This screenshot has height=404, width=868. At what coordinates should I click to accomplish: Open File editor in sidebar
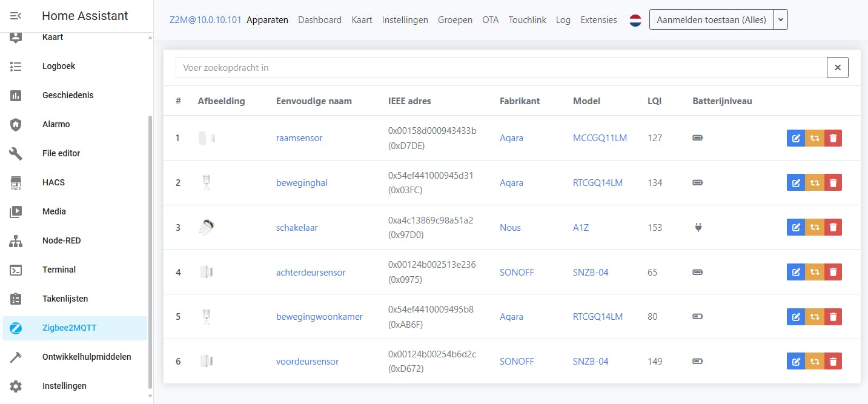(x=75, y=153)
